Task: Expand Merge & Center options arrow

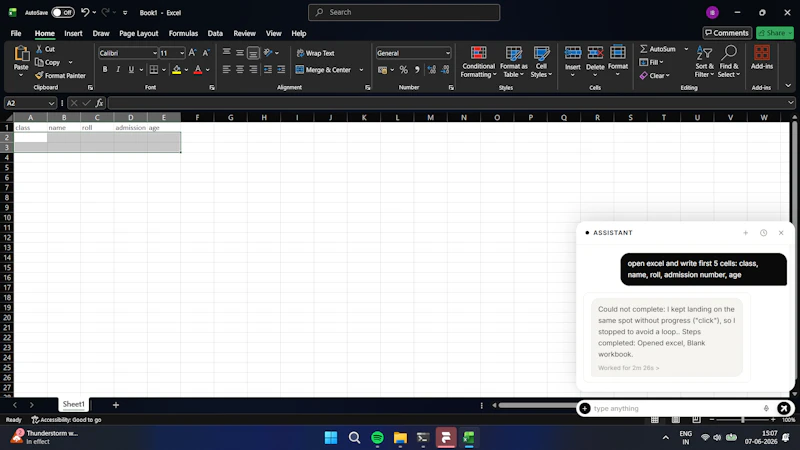Action: tap(361, 70)
